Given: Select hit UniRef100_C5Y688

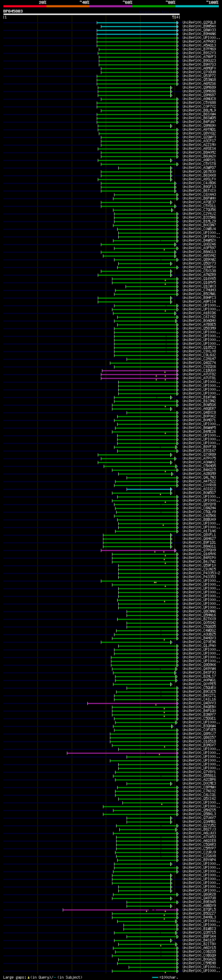Looking at the screenshot, I should 199,103.
